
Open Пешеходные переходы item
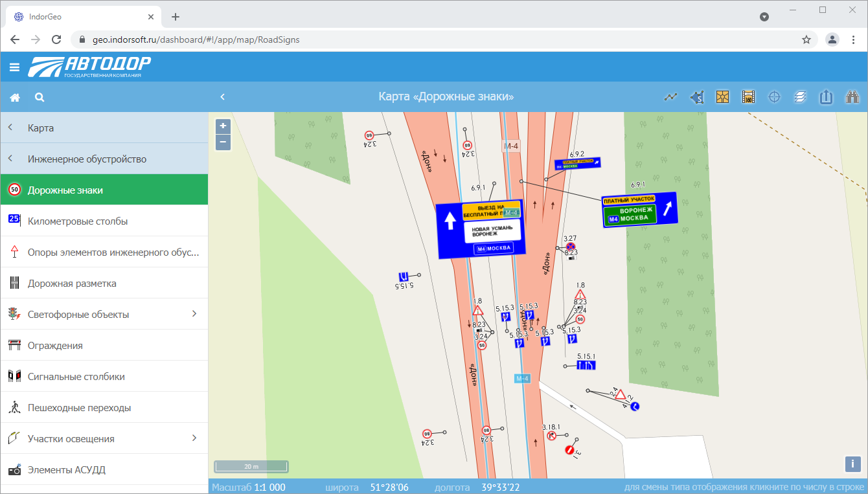[104, 407]
